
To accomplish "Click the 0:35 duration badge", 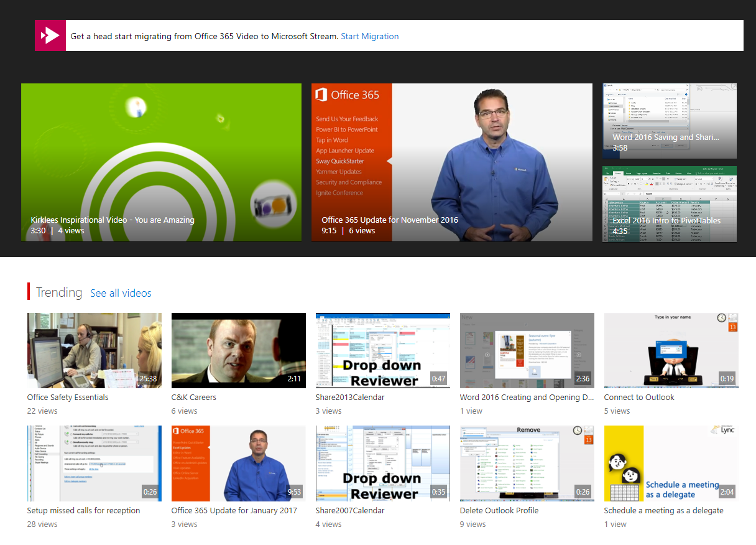I will pyautogui.click(x=439, y=492).
